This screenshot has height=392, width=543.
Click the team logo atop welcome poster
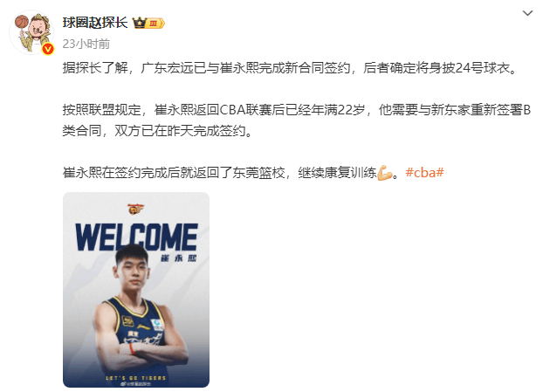[136, 210]
